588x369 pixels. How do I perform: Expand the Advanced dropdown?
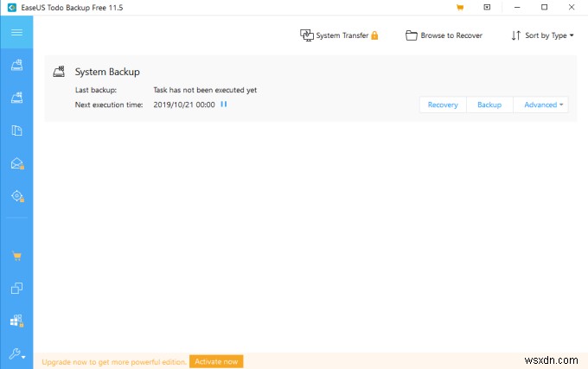tap(540, 105)
